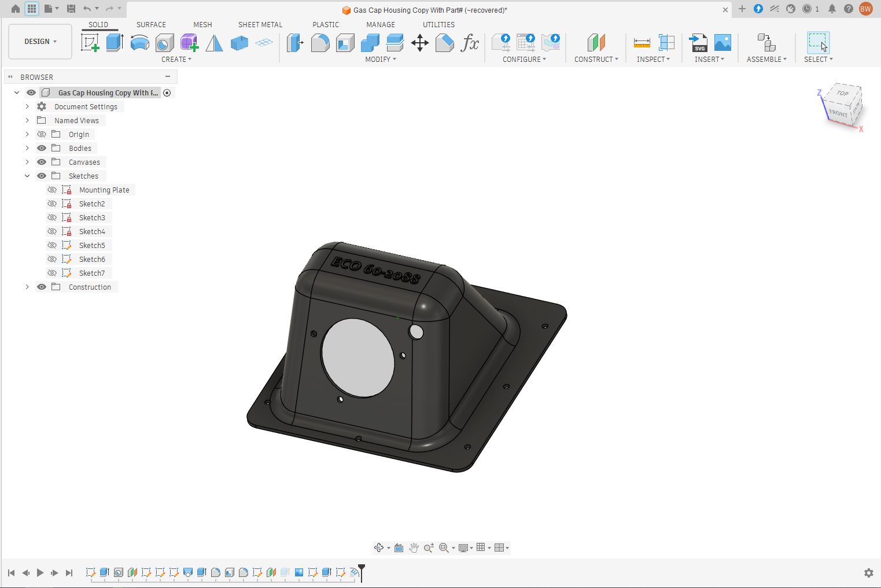Switch to the MESH tab
Image resolution: width=881 pixels, height=588 pixels.
[x=202, y=24]
